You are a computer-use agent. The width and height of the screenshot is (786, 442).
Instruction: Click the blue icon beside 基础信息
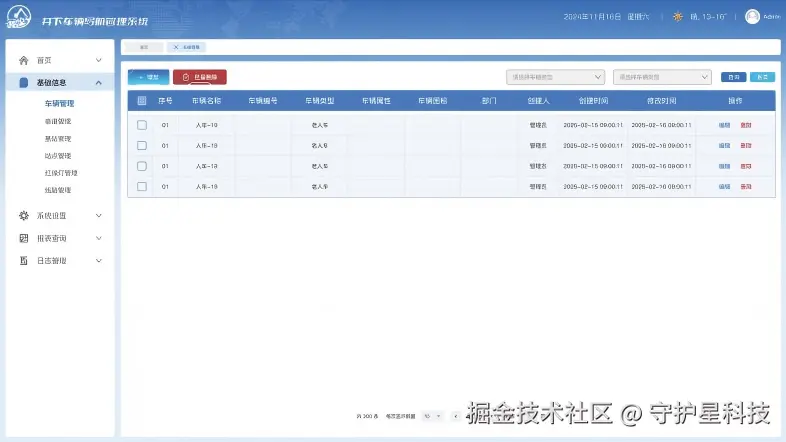(x=24, y=83)
